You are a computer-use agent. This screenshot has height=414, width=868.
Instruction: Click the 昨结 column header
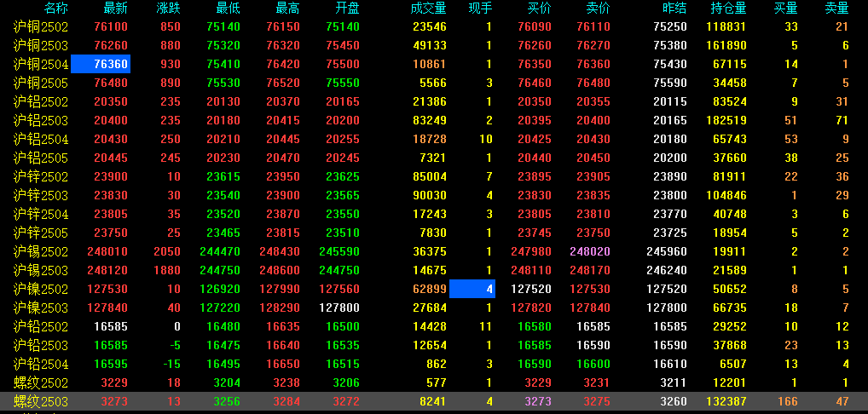[x=674, y=8]
